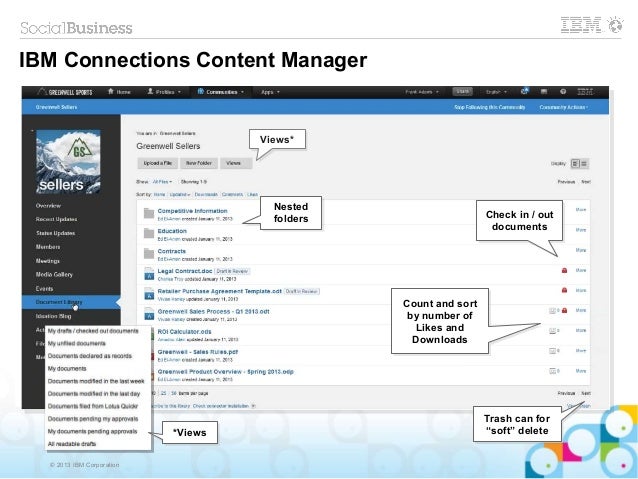Open the Apps dropdown menu

(270, 92)
